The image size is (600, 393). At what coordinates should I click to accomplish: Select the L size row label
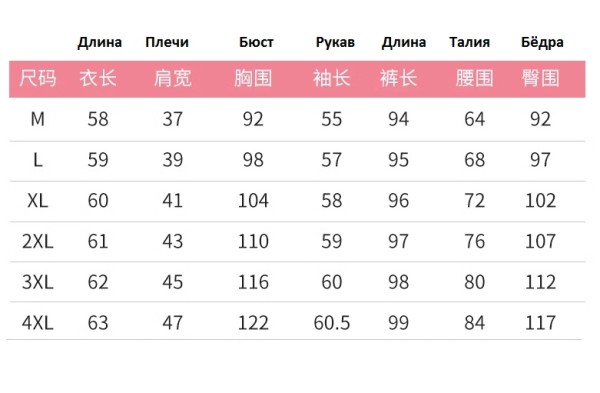(x=38, y=160)
